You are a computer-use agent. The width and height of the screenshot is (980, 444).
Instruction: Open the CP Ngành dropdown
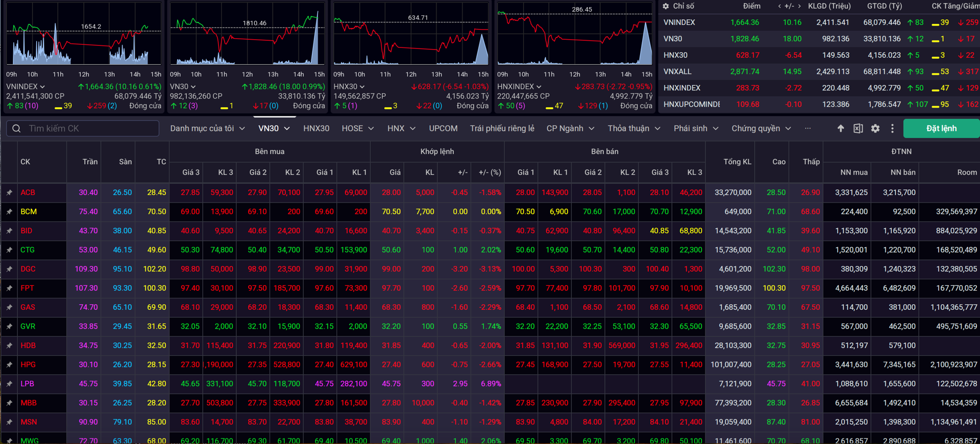point(571,129)
